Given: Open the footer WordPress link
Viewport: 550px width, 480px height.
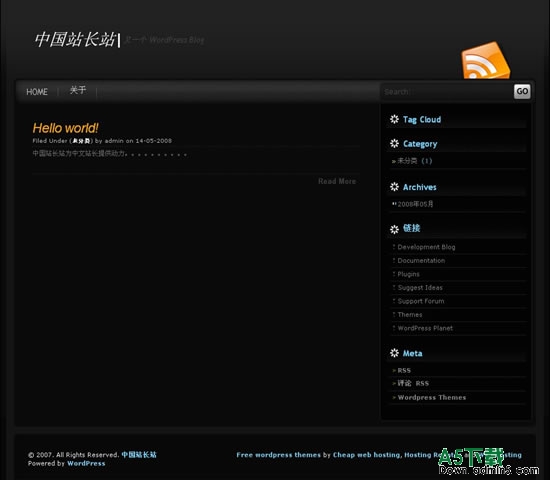Looking at the screenshot, I should click(86, 464).
